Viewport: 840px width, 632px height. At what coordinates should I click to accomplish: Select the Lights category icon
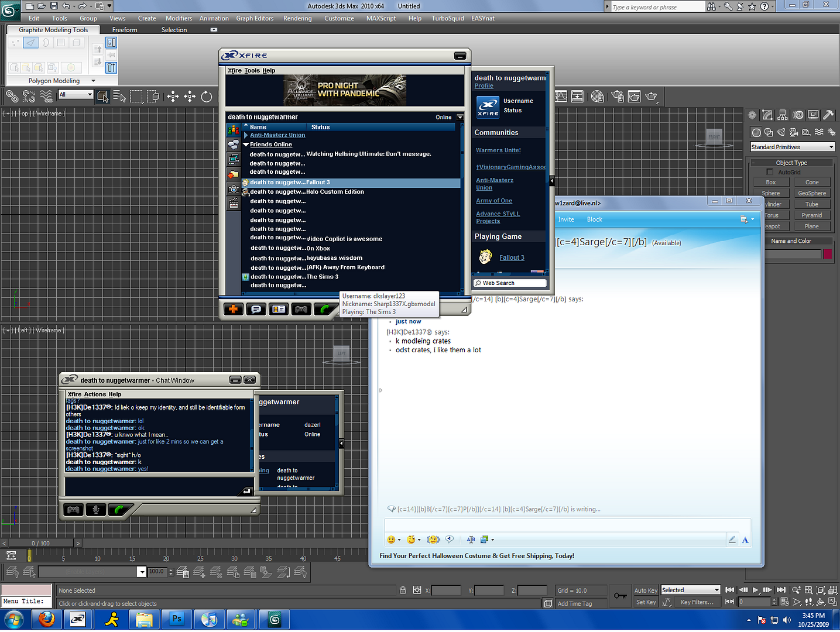click(x=781, y=132)
